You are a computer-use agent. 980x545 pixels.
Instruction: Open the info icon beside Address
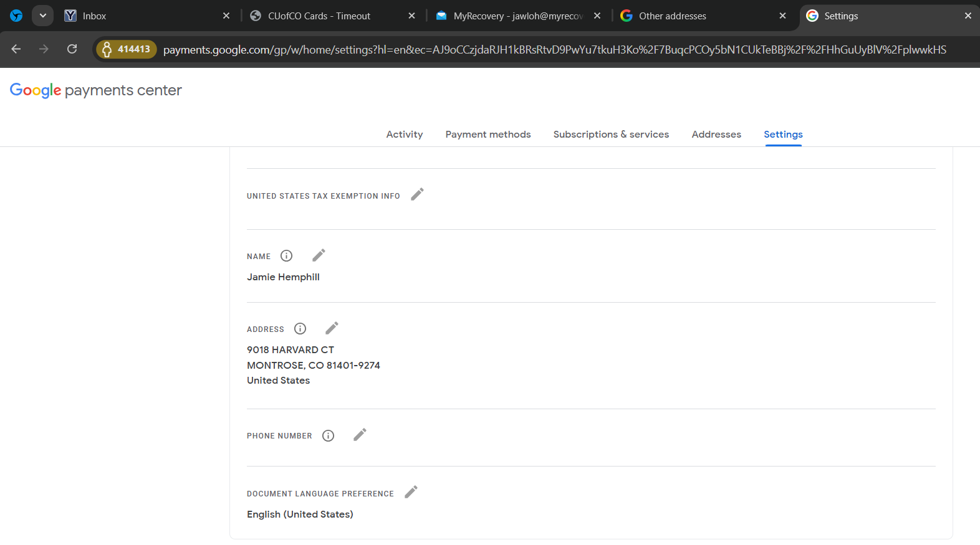300,329
